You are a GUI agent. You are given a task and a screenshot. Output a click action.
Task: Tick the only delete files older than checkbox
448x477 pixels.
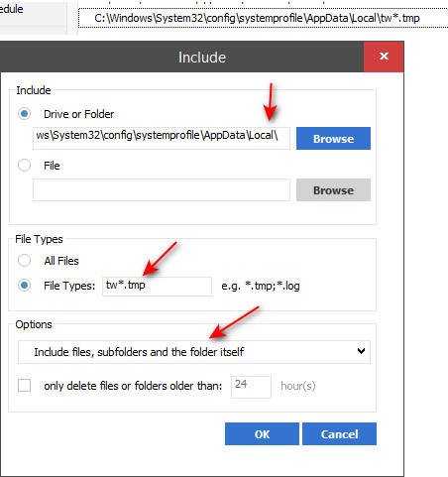(x=24, y=386)
